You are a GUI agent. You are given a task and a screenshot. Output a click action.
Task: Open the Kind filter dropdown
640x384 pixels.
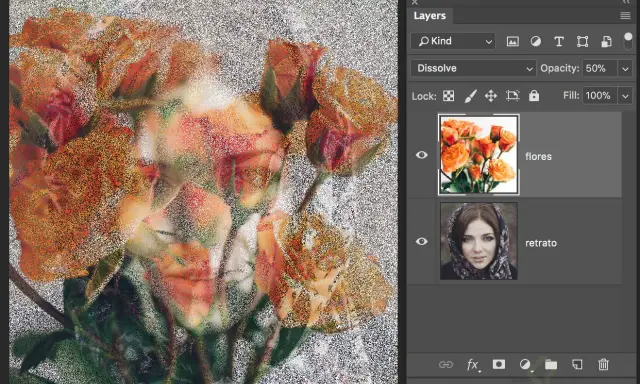(453, 41)
